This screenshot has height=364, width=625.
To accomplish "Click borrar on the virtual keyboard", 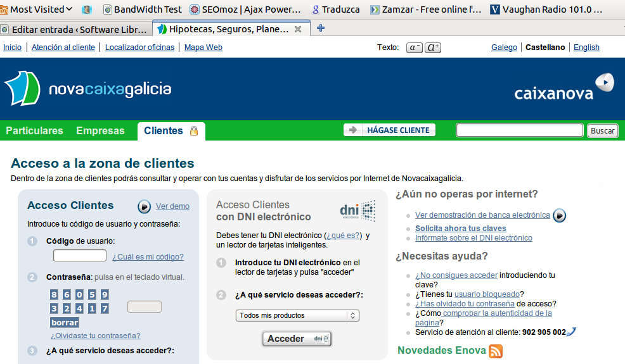I will click(x=65, y=322).
